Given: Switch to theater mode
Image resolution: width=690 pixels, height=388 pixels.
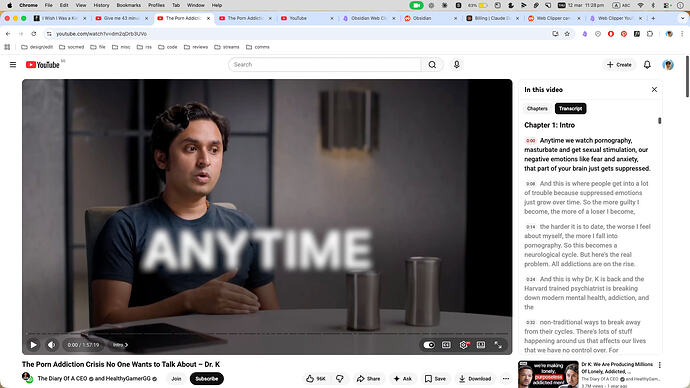Looking at the screenshot, I should click(x=481, y=345).
